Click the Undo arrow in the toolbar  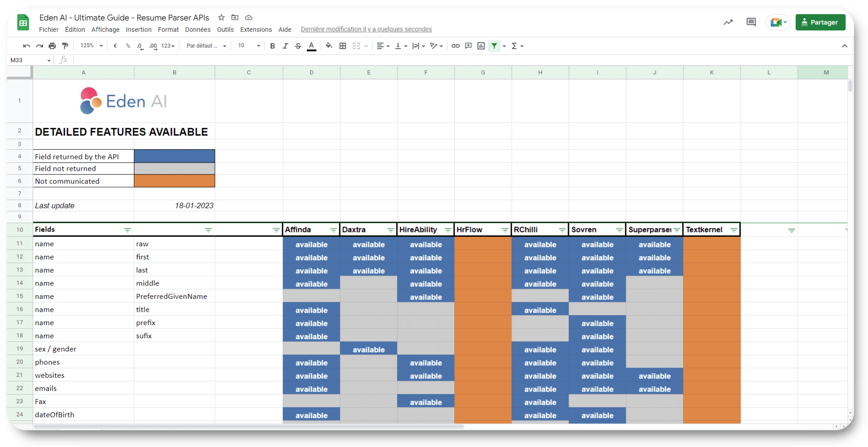pyautogui.click(x=27, y=46)
